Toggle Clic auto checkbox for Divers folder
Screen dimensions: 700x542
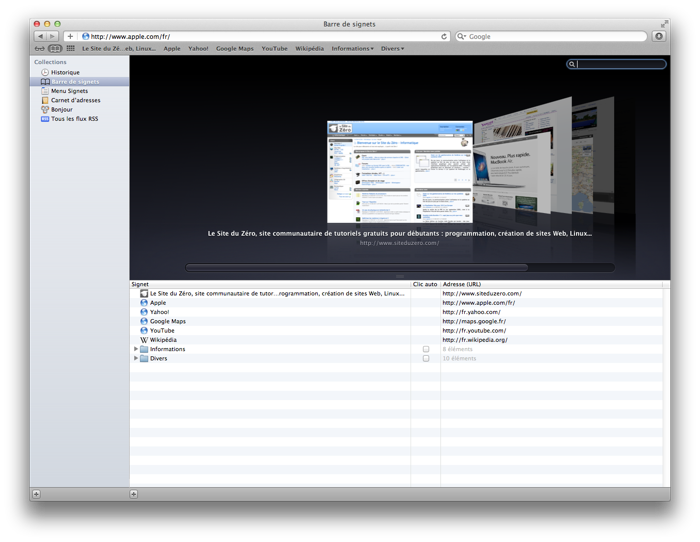pos(426,358)
